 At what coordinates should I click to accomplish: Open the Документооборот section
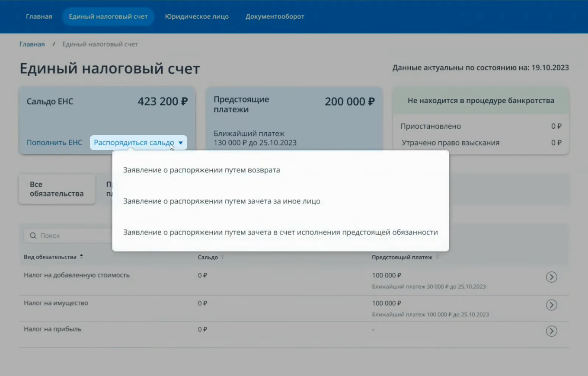click(x=275, y=16)
